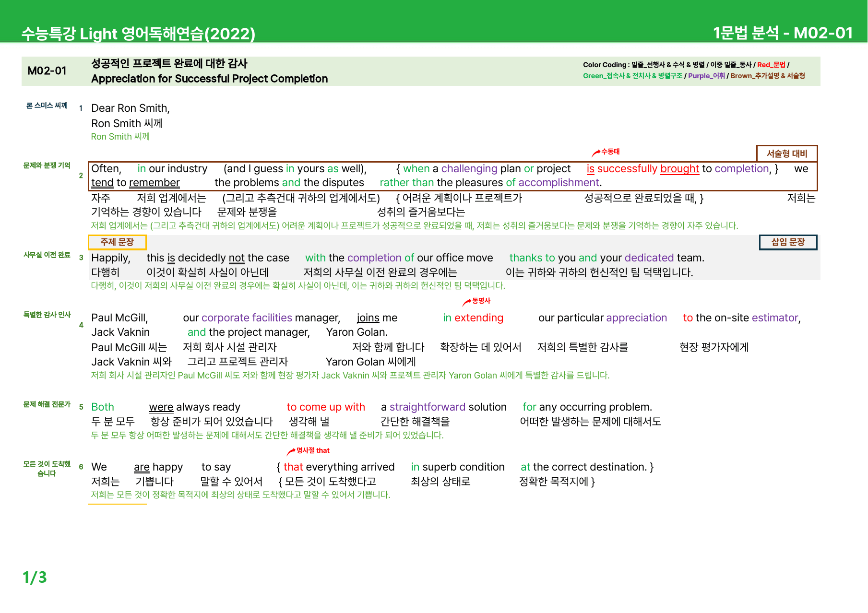The width and height of the screenshot is (868, 613).
Task: Click the red word 'that' in sentence 6
Action: click(293, 467)
